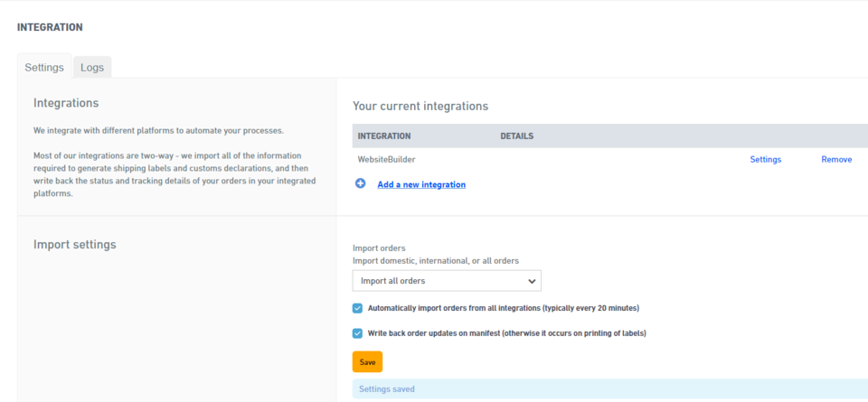
Task: Select the WebsiteBuilder row name
Action: pos(386,160)
